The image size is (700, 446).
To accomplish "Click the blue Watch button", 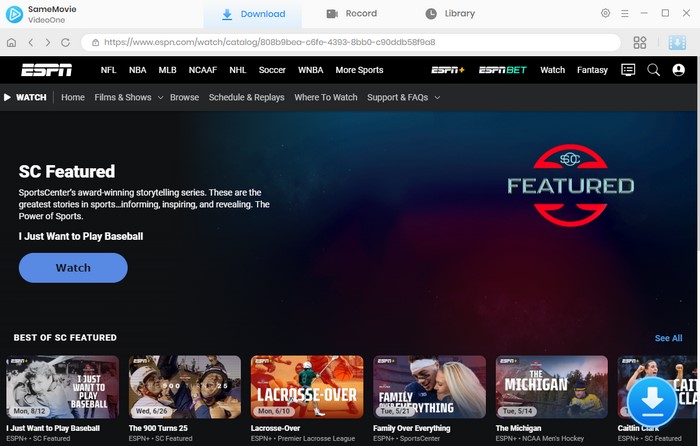I will coord(73,268).
